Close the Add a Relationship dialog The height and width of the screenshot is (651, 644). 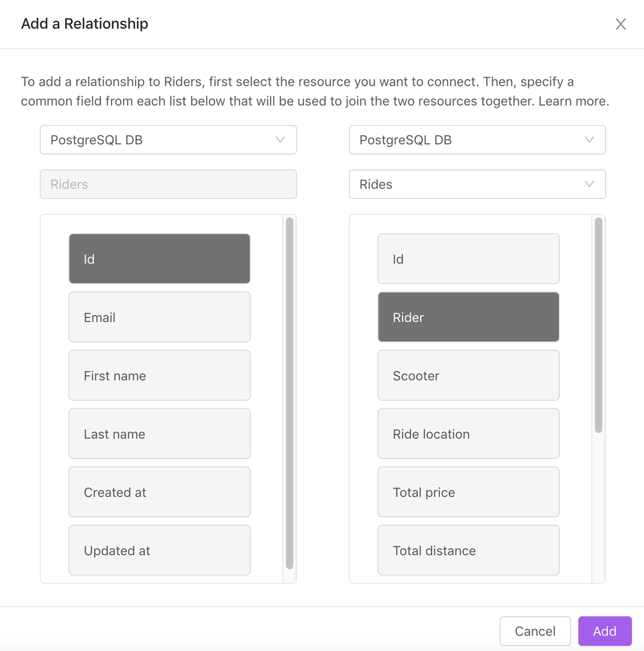click(x=620, y=24)
